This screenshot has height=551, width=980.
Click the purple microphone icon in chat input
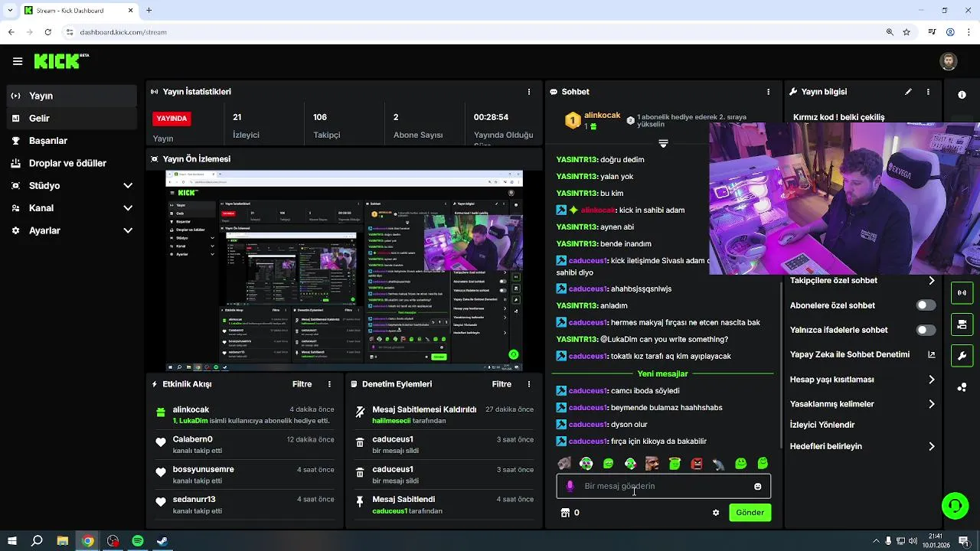pyautogui.click(x=570, y=486)
